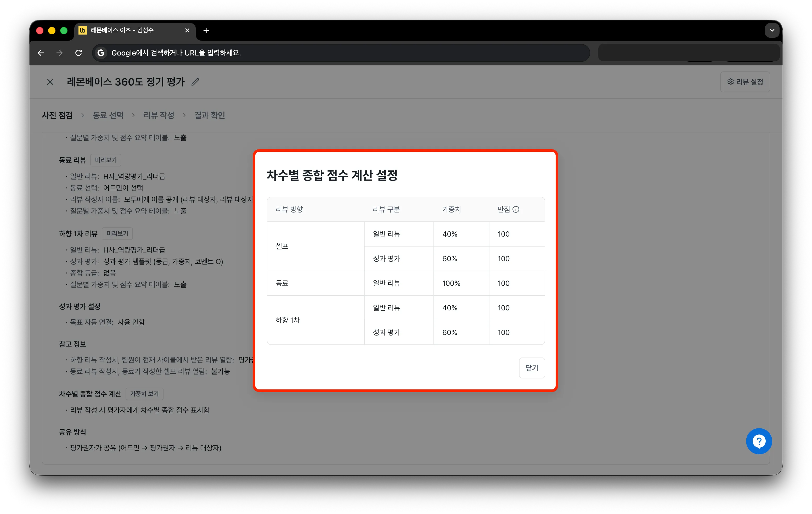The width and height of the screenshot is (812, 514).
Task: Close the dialog with 닫기 button
Action: [x=532, y=368]
